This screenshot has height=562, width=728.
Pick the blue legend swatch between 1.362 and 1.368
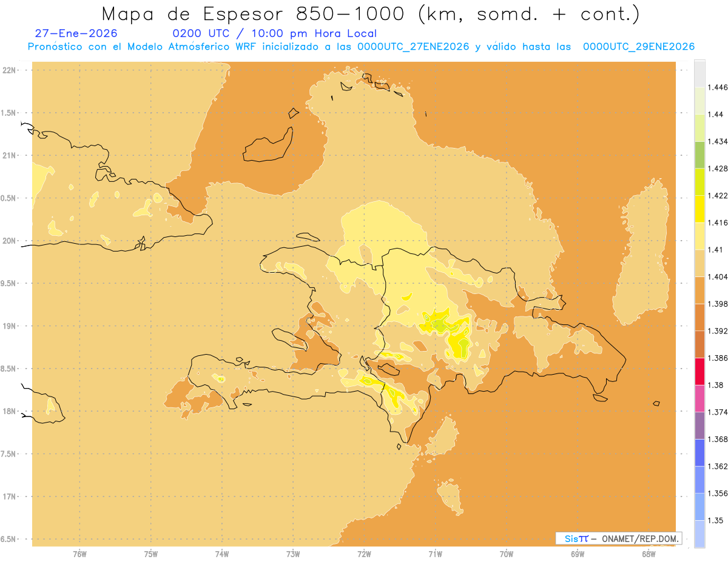699,452
